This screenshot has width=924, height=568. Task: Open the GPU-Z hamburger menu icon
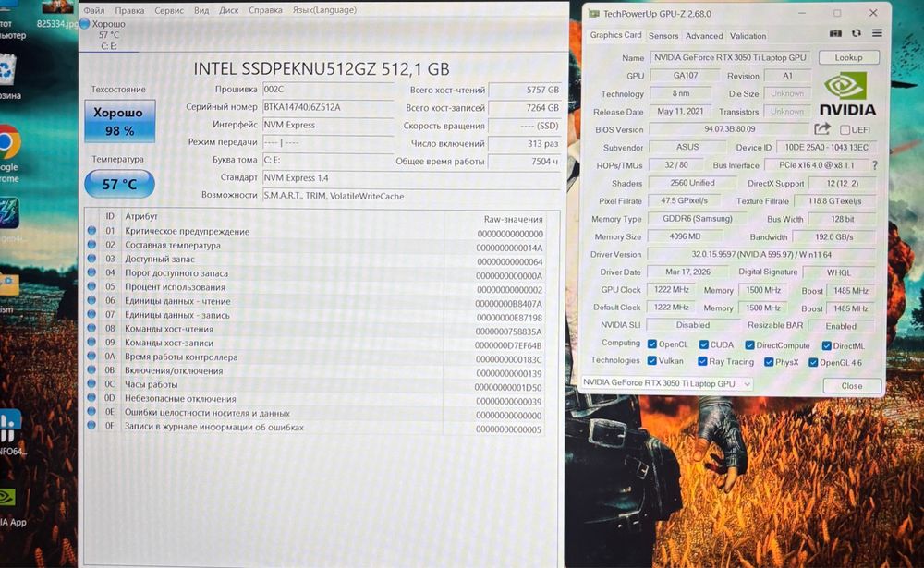[x=877, y=33]
